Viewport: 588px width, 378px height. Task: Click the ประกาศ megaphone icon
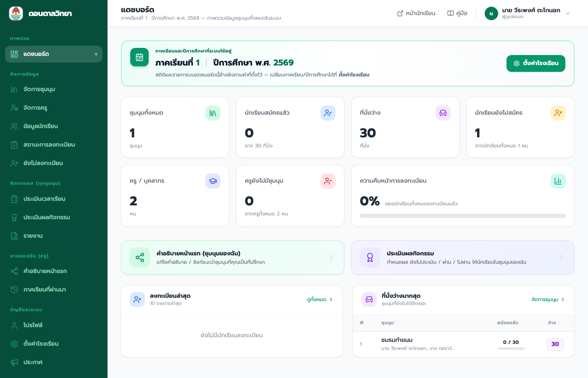pyautogui.click(x=14, y=362)
